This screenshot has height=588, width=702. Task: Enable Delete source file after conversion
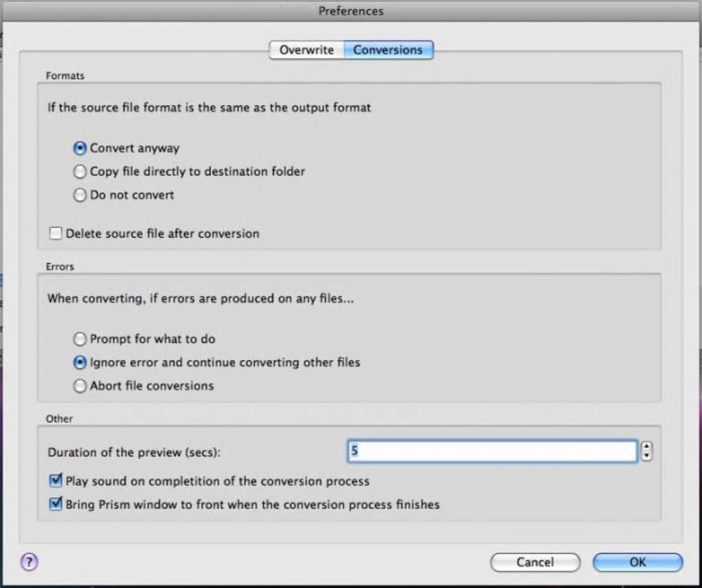(x=56, y=233)
